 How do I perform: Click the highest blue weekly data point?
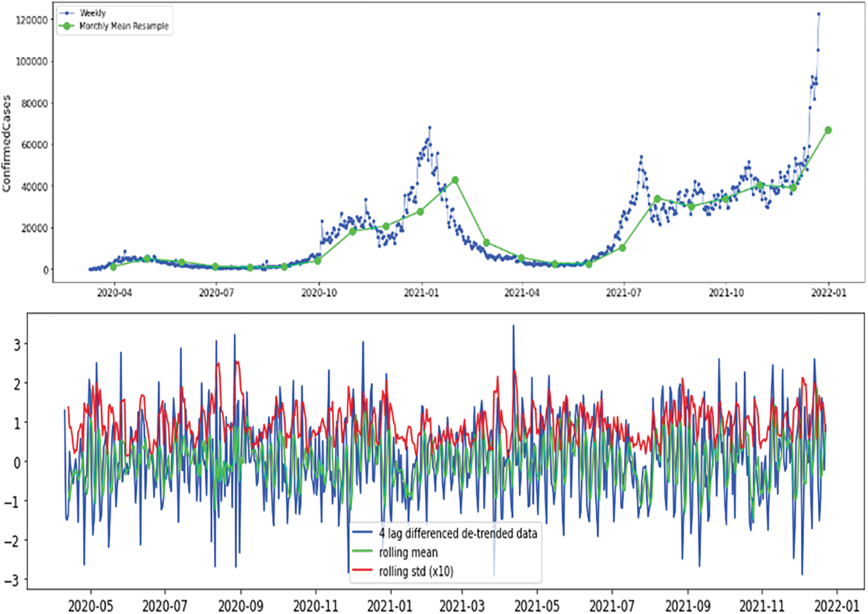[819, 14]
